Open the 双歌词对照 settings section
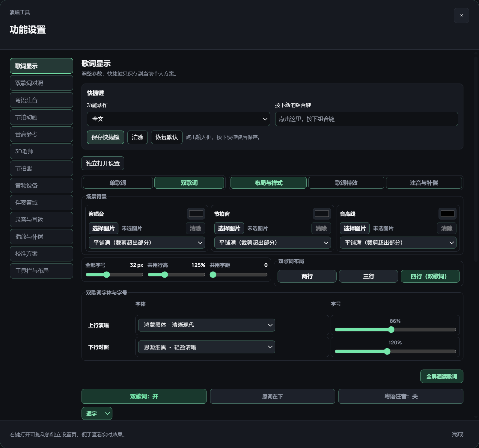 41,83
